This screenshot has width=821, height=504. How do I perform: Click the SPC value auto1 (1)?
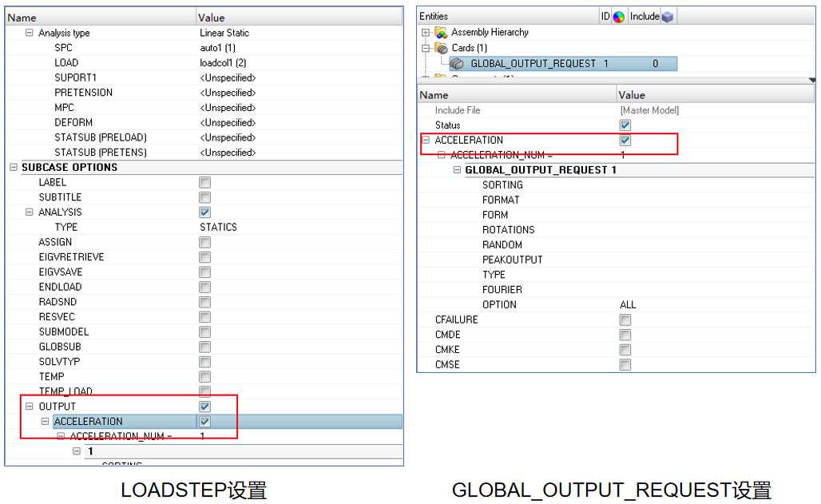point(218,48)
